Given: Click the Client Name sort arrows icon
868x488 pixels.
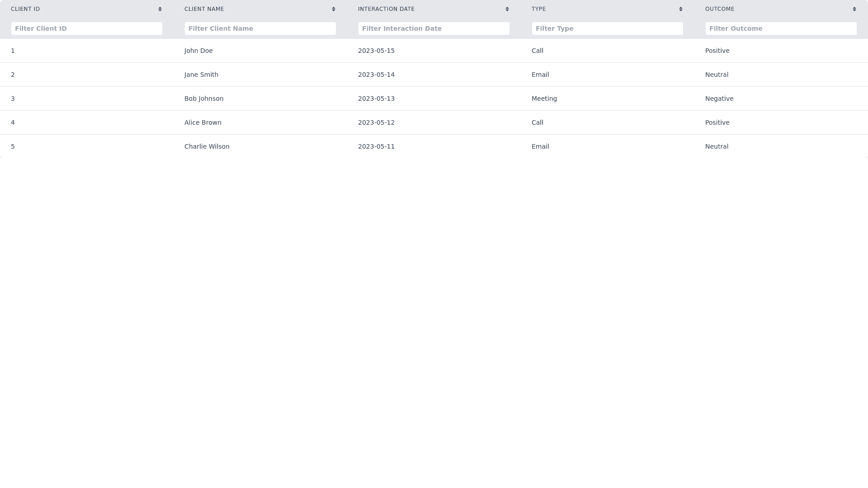Looking at the screenshot, I should (x=334, y=9).
